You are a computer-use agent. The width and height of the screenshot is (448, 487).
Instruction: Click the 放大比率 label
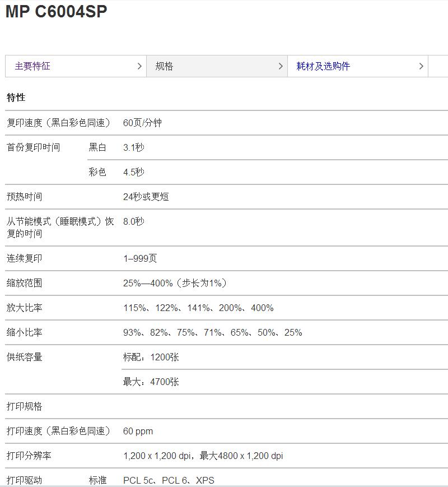(x=24, y=308)
